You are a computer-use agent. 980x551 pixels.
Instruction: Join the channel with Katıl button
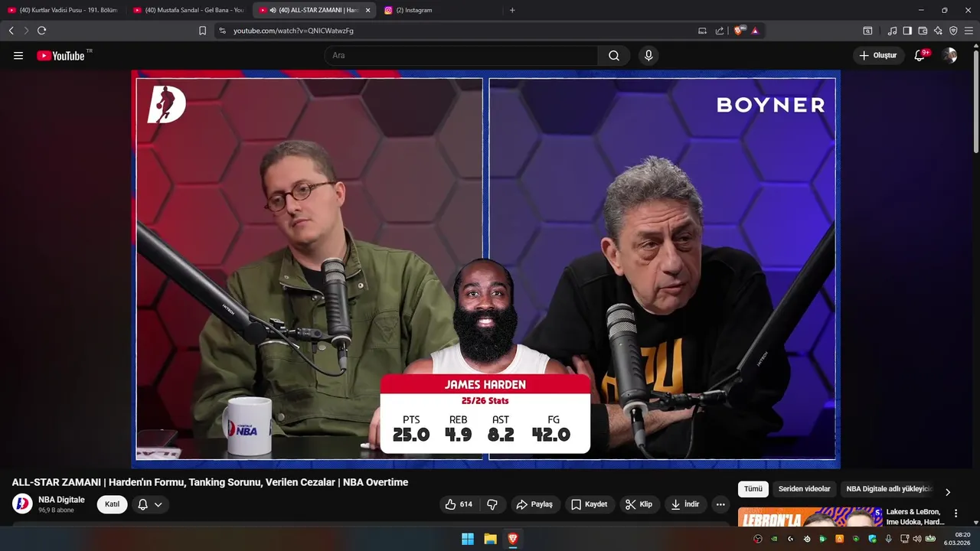coord(112,504)
